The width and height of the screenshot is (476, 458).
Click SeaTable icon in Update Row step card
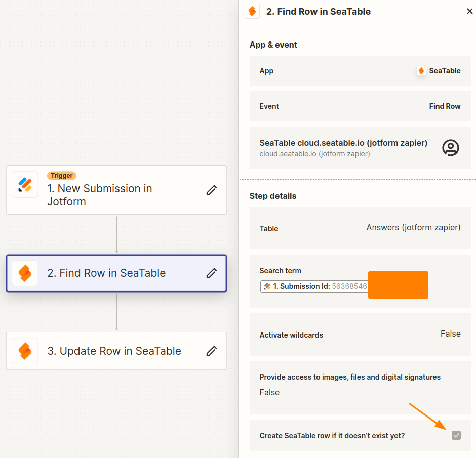coord(25,351)
